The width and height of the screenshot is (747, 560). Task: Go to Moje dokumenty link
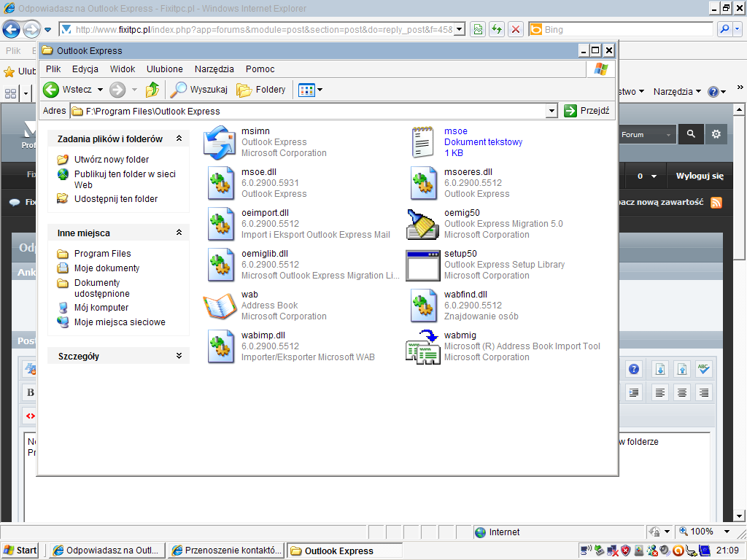pyautogui.click(x=107, y=268)
